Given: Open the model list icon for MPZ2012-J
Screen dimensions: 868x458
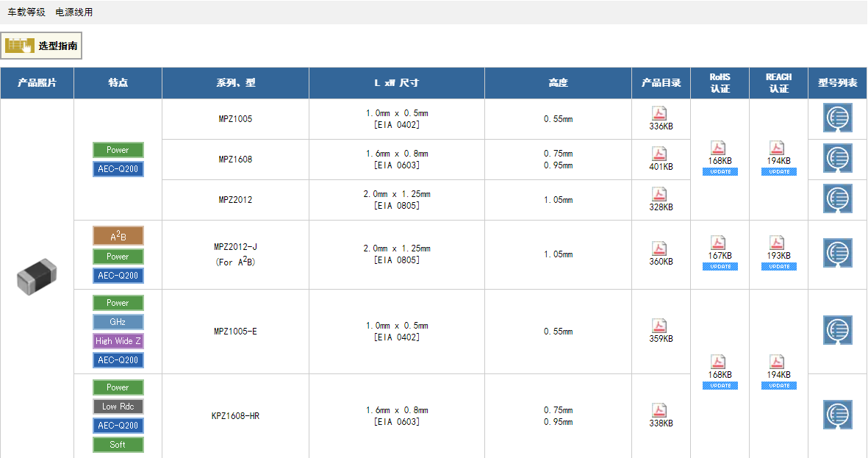Looking at the screenshot, I should tap(837, 254).
